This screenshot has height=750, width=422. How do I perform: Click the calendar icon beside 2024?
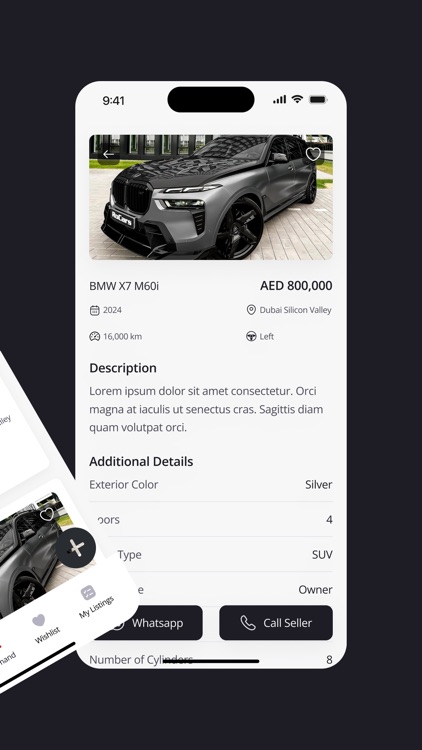tap(95, 310)
